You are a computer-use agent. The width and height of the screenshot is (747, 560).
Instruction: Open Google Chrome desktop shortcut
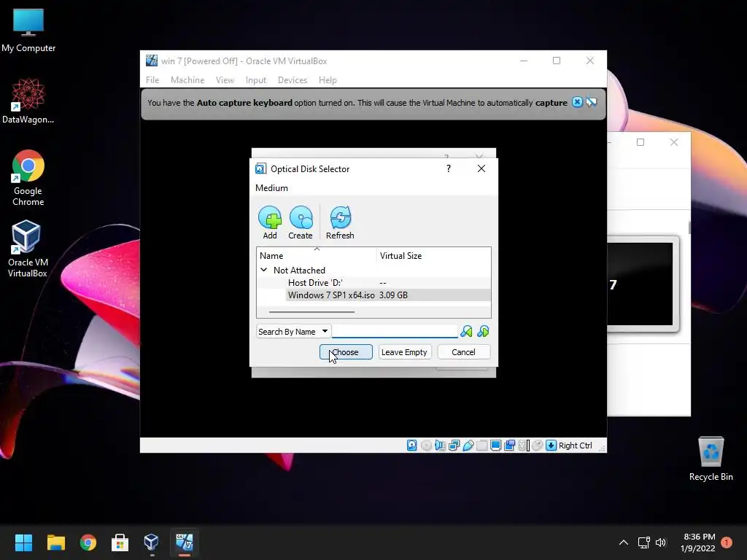(28, 178)
